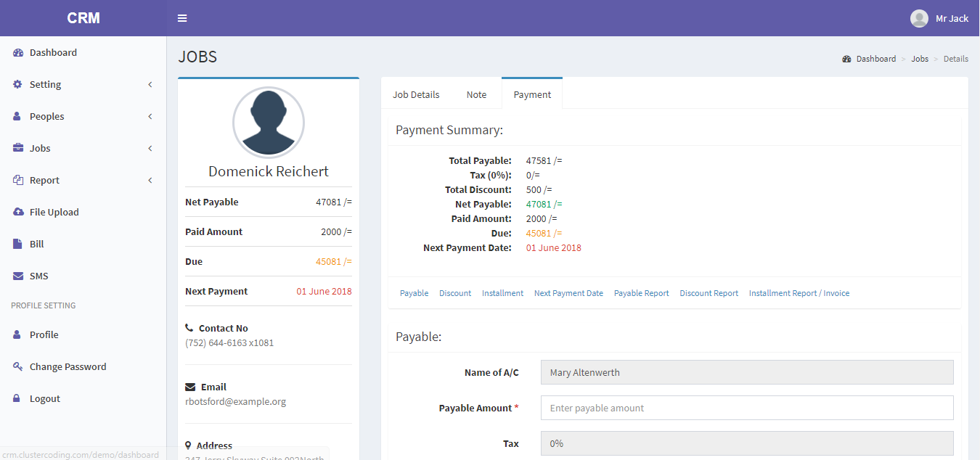This screenshot has height=460, width=980.
Task: Switch to the Job Details tab
Action: point(416,94)
